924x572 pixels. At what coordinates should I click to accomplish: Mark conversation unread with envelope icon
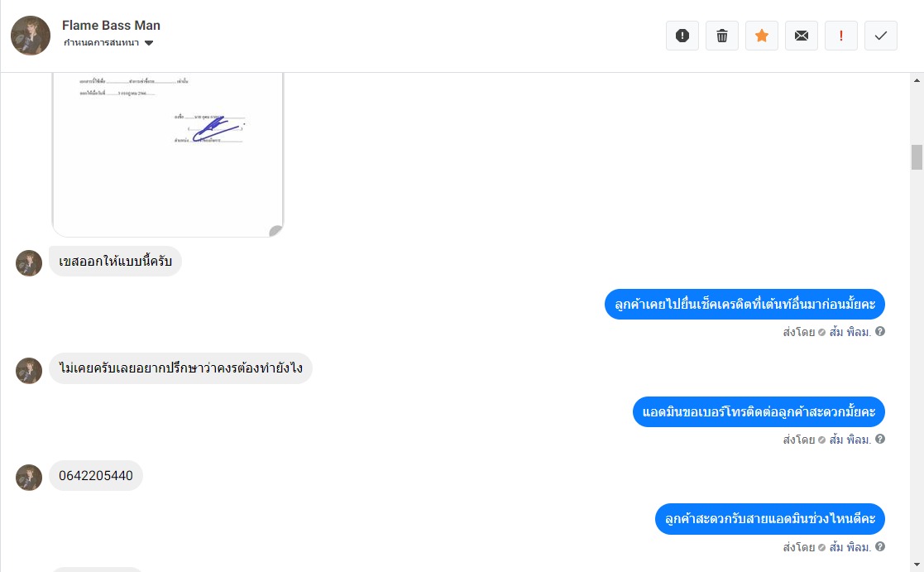(x=802, y=36)
